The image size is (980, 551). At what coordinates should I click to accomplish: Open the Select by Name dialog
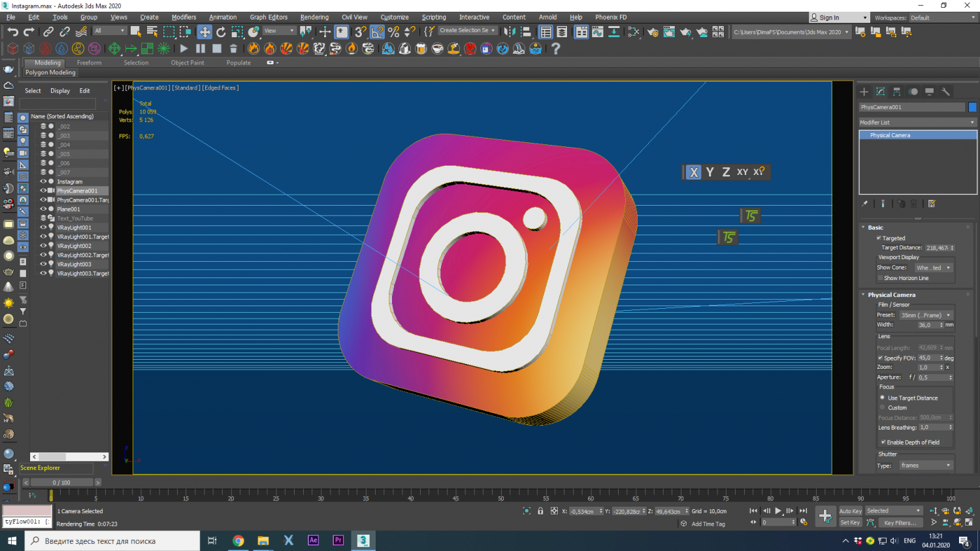[152, 31]
